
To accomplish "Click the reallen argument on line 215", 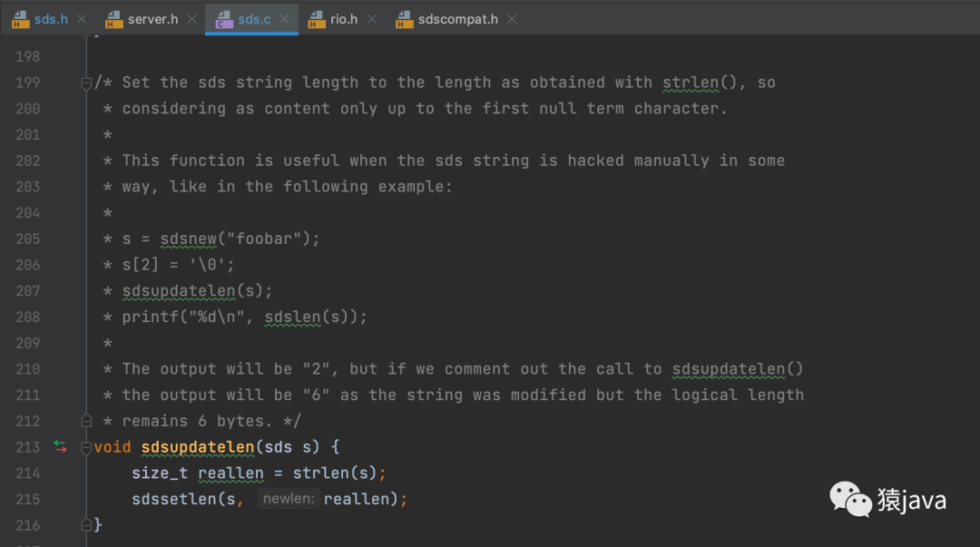I will pos(358,499).
